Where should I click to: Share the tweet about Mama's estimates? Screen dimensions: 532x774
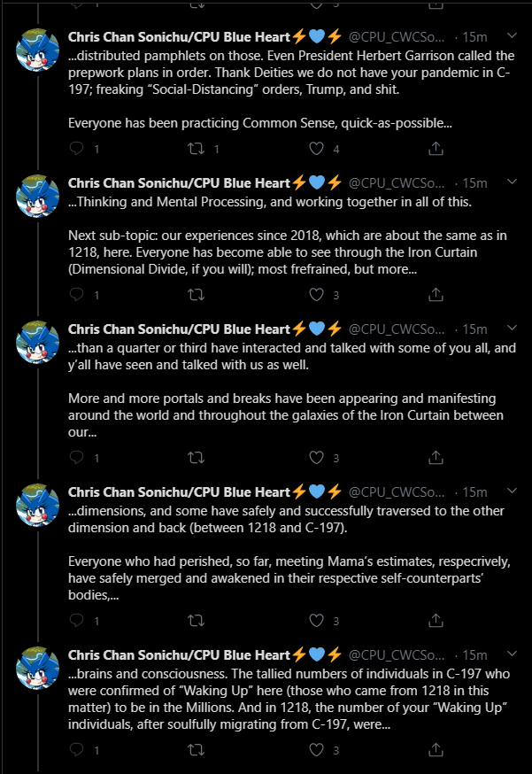pos(436,621)
